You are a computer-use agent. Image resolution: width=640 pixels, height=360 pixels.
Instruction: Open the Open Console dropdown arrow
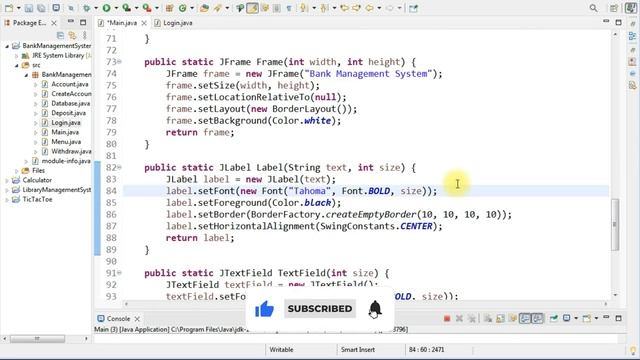point(596,318)
